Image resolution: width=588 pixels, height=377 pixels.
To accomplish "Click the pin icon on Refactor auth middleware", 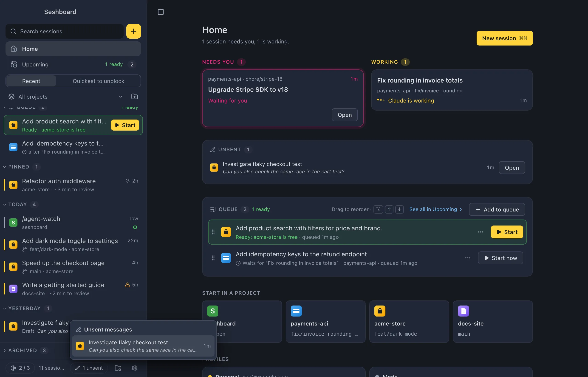I will coord(127,181).
